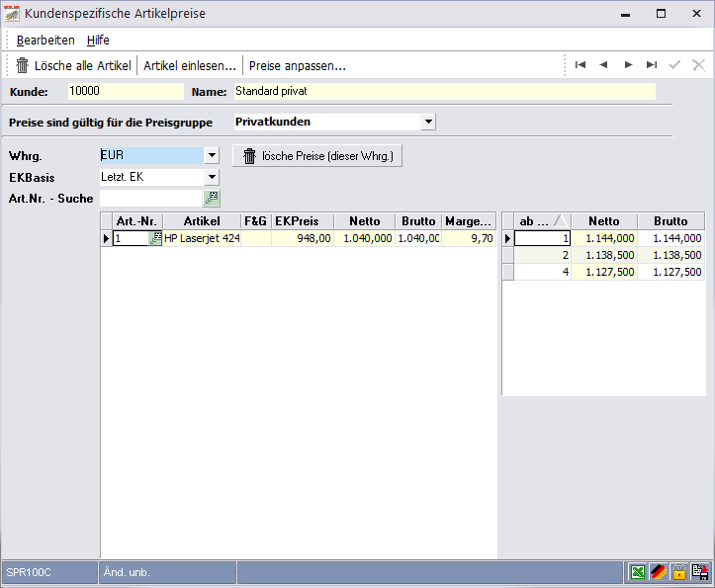Open the Hilfe menu
715x588 pixels.
coord(98,41)
